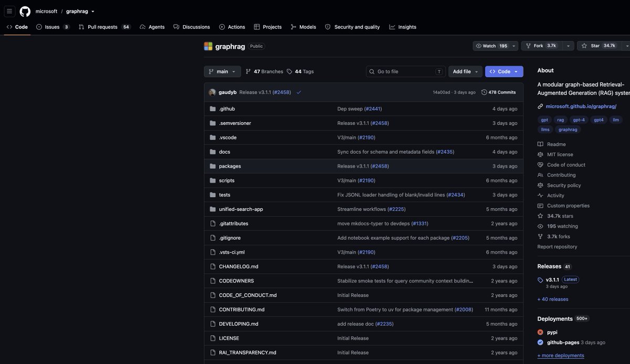
Task: Expand the green Code dropdown
Action: pos(504,71)
